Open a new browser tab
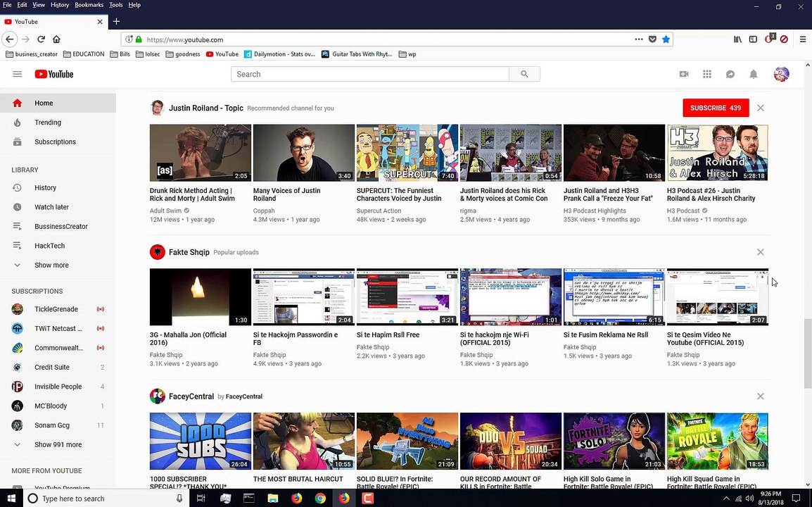Image resolution: width=812 pixels, height=507 pixels. (117, 22)
